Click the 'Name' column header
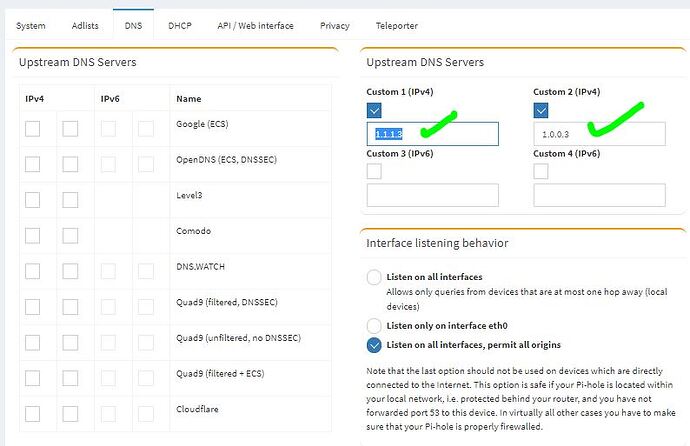 coord(189,99)
